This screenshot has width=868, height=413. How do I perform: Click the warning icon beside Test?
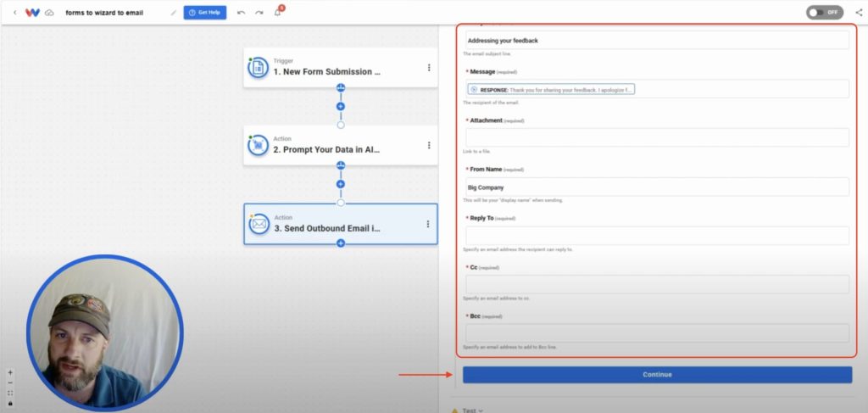click(454, 410)
